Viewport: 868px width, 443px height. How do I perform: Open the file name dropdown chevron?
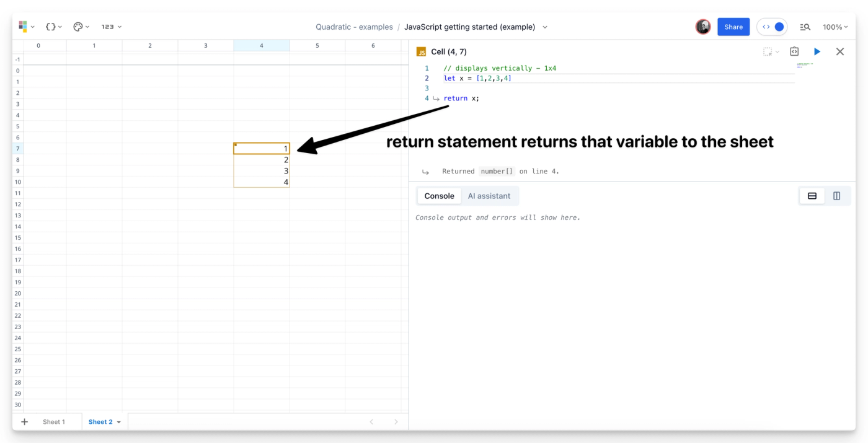click(x=545, y=27)
